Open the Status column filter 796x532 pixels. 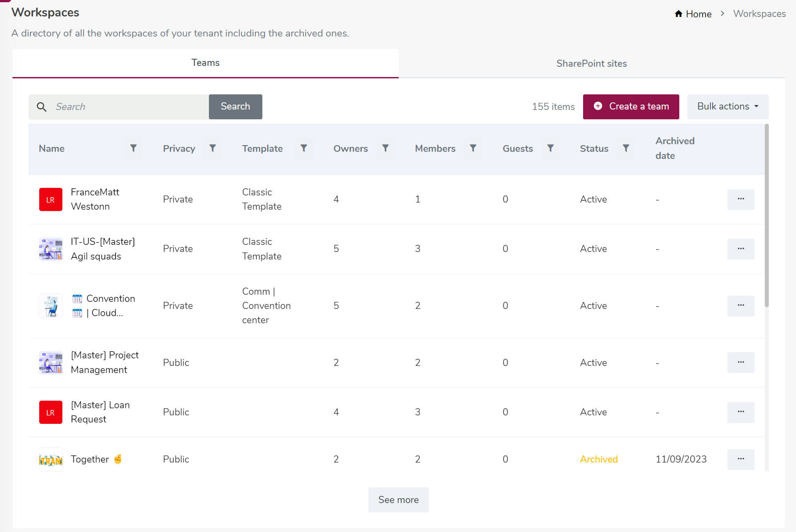coord(626,148)
